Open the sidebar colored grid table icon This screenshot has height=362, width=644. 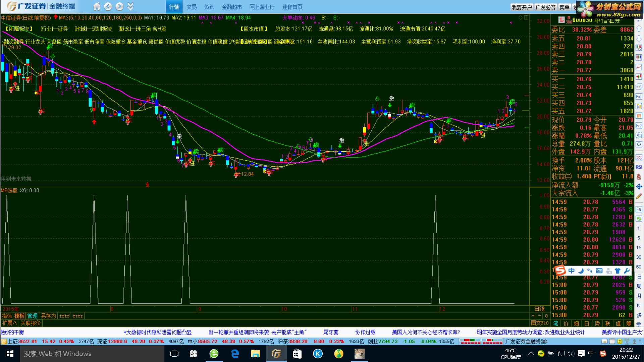tap(639, 58)
